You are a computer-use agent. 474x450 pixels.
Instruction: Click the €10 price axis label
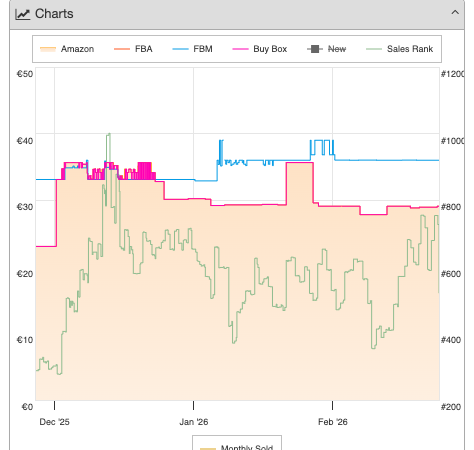pyautogui.click(x=25, y=340)
